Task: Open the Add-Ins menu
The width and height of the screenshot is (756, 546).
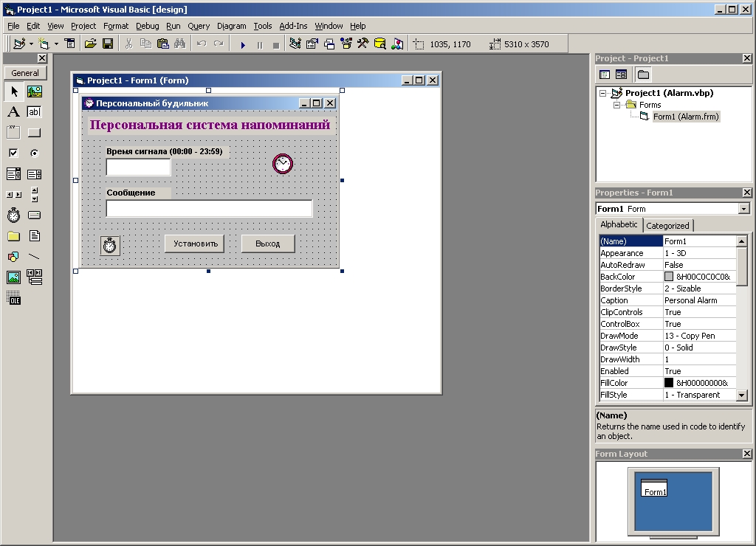Action: click(x=292, y=25)
